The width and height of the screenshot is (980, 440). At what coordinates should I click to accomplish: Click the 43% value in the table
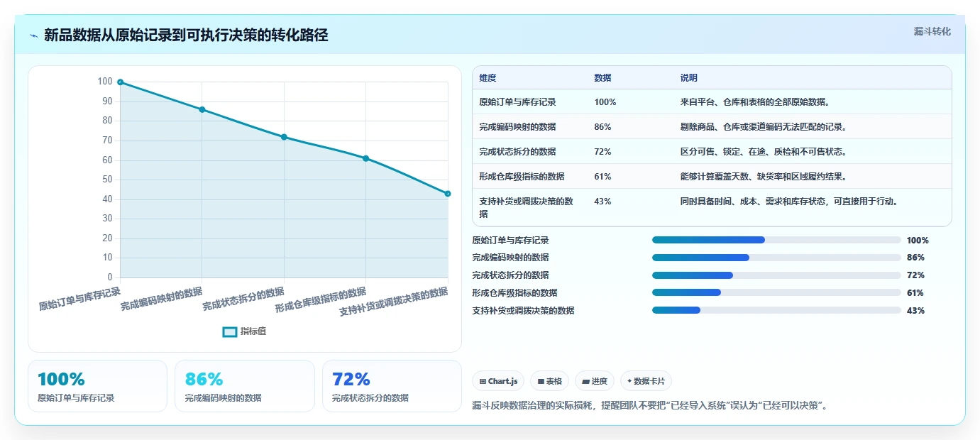(602, 202)
